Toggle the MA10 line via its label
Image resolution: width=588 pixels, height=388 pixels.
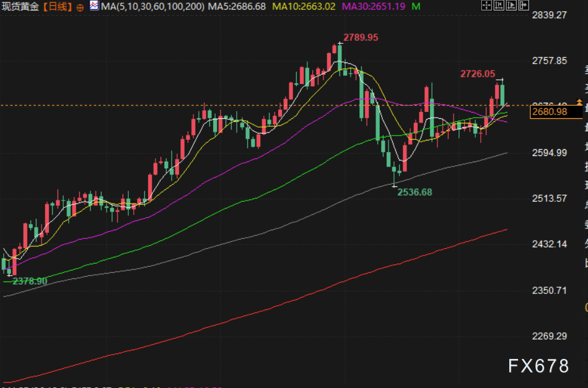pos(304,6)
